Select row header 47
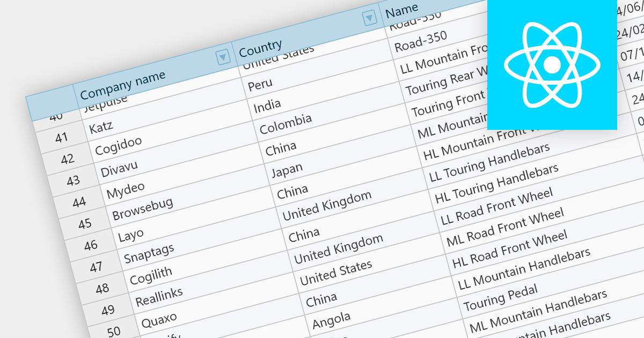The image size is (644, 338). click(x=96, y=267)
